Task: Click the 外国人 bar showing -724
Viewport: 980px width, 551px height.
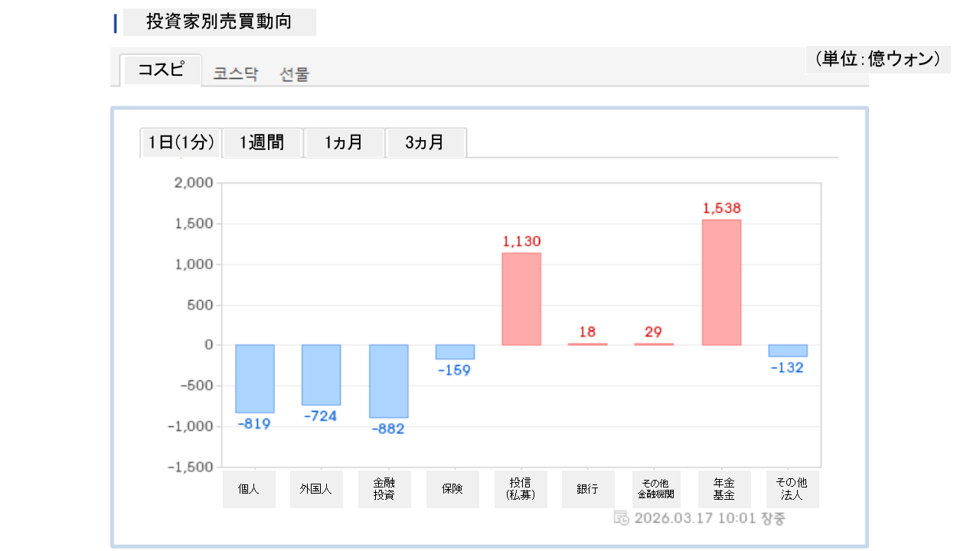Action: pyautogui.click(x=321, y=375)
